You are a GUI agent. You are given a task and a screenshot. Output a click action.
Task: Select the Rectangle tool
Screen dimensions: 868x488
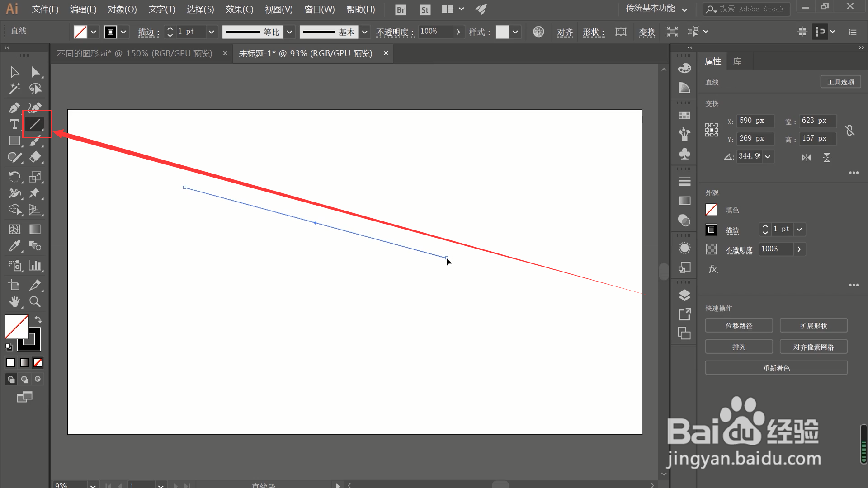(x=14, y=141)
